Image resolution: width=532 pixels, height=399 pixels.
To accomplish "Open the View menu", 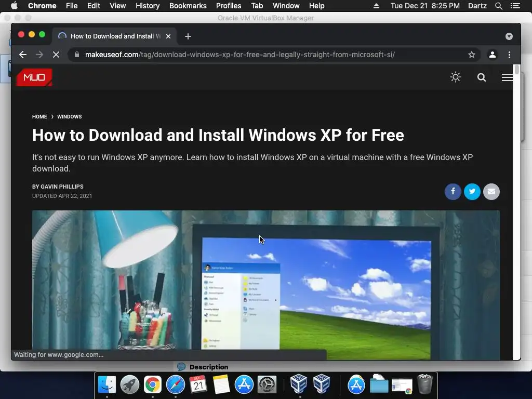I will point(118,6).
